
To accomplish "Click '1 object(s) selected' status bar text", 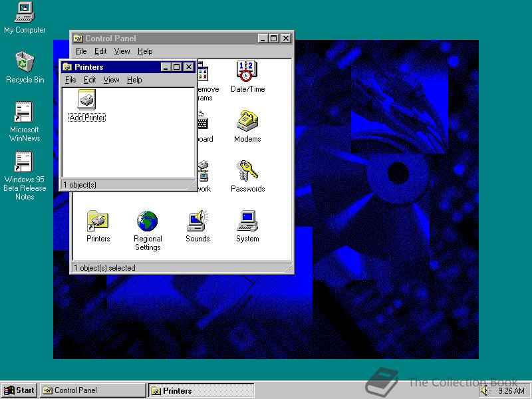I will [104, 268].
